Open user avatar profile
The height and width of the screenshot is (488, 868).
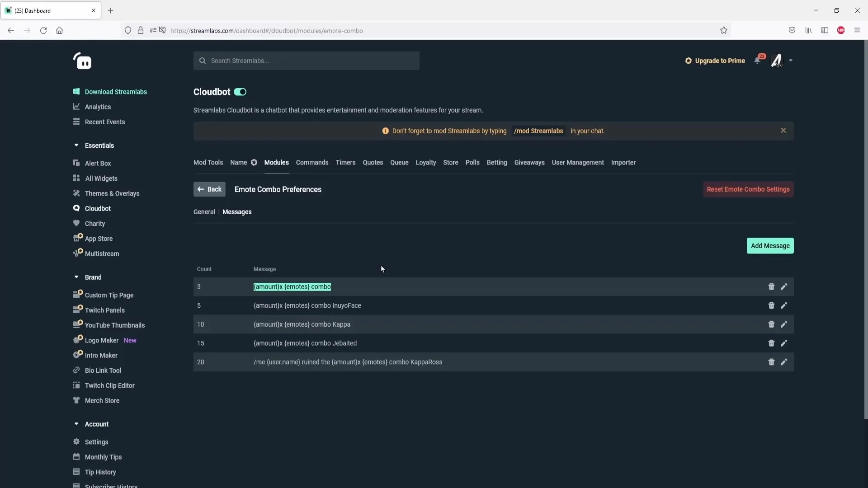(777, 61)
